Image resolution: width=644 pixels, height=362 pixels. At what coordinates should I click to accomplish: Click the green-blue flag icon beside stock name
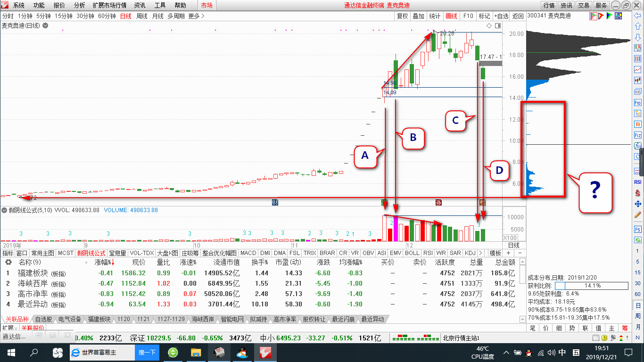tap(609, 16)
